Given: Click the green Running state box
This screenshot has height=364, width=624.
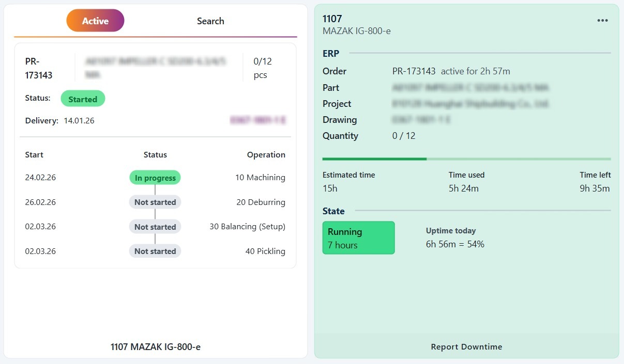Looking at the screenshot, I should coord(358,238).
